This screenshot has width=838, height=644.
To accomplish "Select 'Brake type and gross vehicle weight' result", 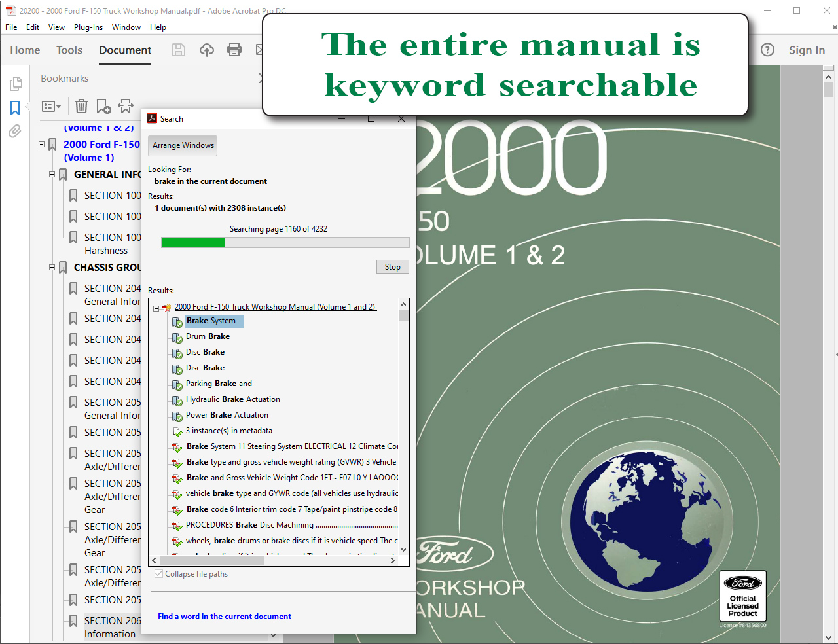I will pos(291,462).
